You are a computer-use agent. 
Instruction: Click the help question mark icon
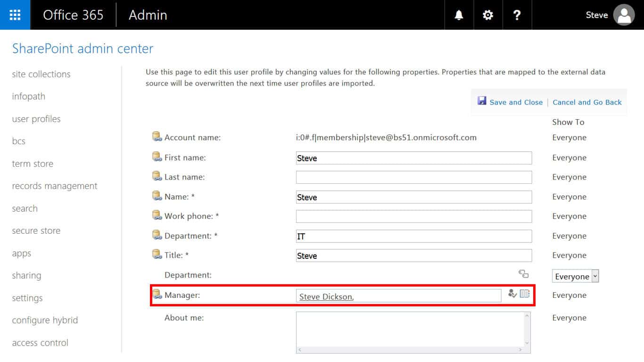coord(517,15)
